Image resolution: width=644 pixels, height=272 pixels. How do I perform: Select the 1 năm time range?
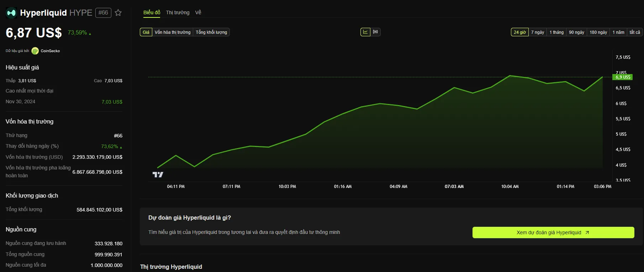pyautogui.click(x=618, y=32)
